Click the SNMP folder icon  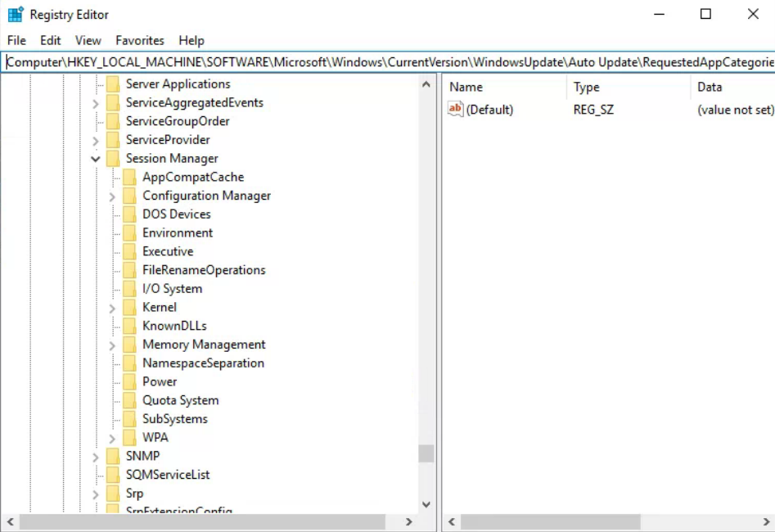click(113, 457)
